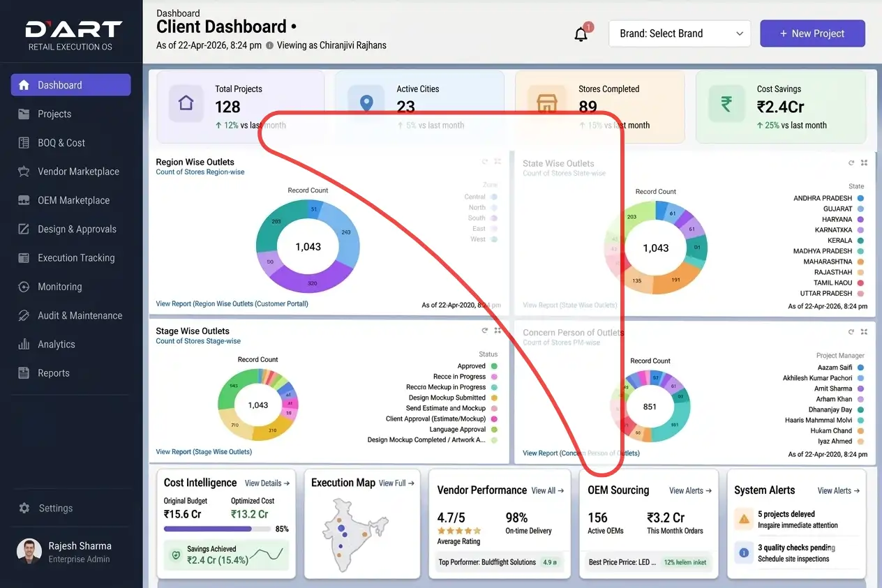Open the Brand: Select Brand dropdown
This screenshot has width=882, height=588.
678,33
